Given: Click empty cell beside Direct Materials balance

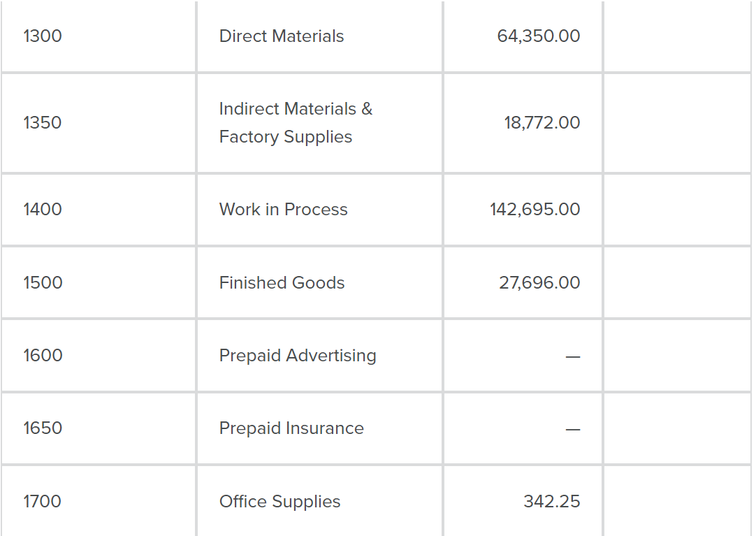Looking at the screenshot, I should tap(676, 36).
